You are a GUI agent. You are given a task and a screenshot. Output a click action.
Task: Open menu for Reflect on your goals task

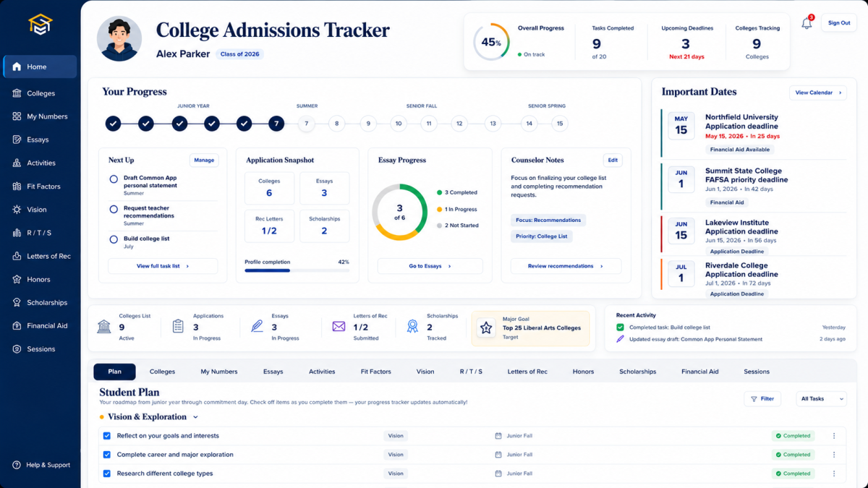click(834, 436)
